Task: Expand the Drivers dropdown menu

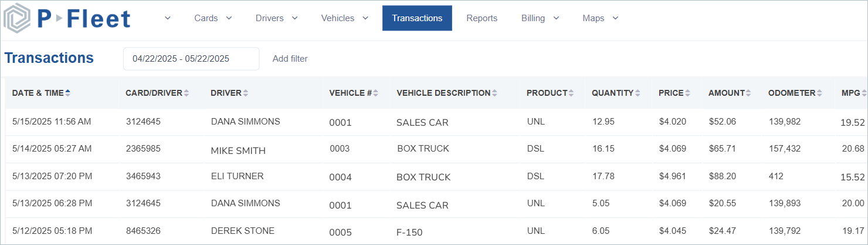Action: pos(277,18)
